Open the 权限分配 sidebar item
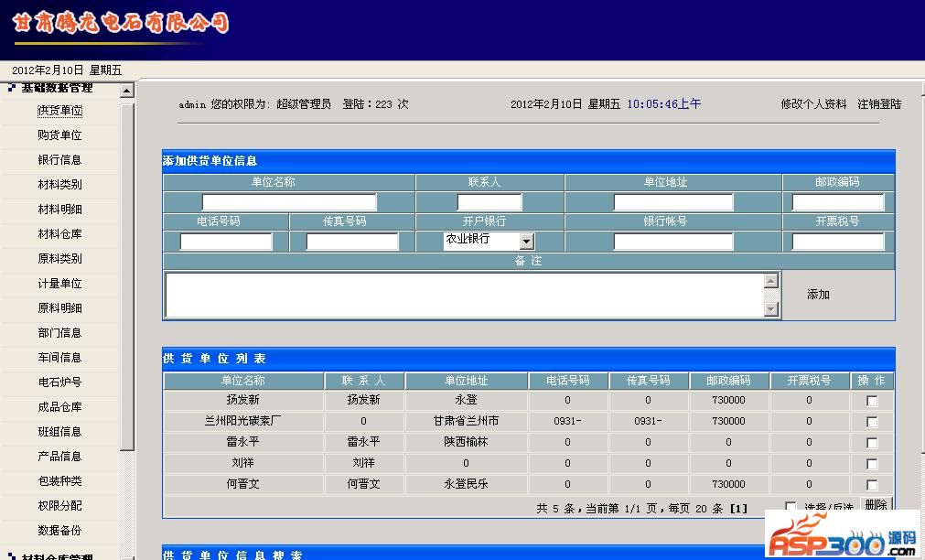The image size is (925, 560). tap(59, 506)
